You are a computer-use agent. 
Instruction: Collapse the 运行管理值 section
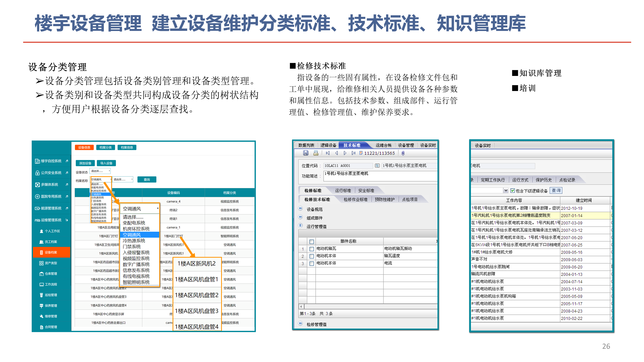pyautogui.click(x=300, y=225)
